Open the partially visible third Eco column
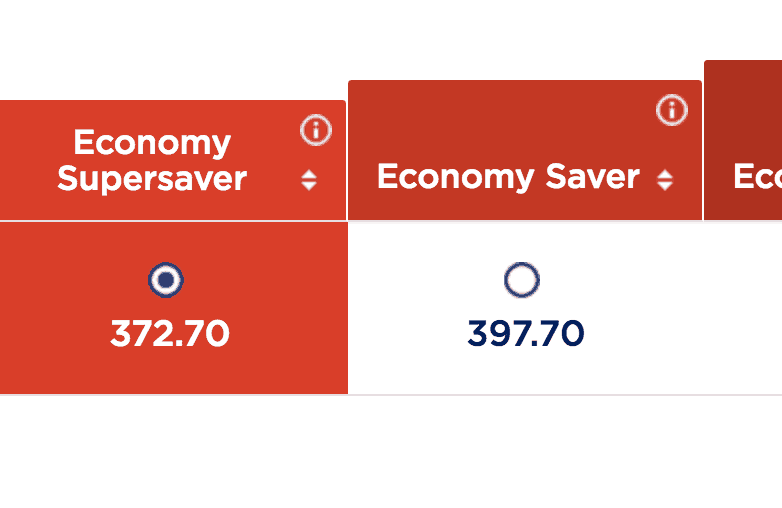 757,178
